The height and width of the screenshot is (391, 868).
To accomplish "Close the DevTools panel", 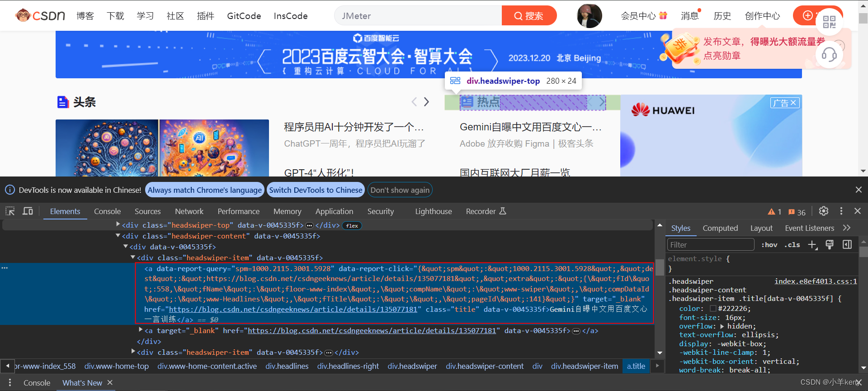I will [858, 211].
